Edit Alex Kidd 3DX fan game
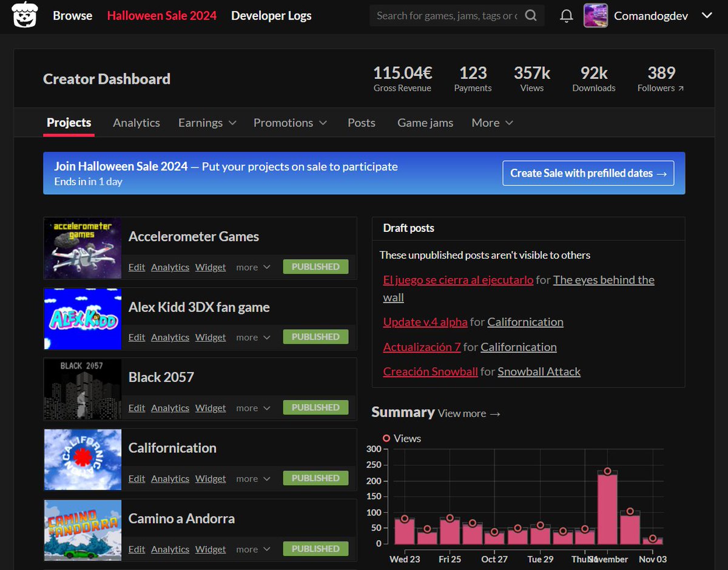The image size is (728, 570). point(136,338)
